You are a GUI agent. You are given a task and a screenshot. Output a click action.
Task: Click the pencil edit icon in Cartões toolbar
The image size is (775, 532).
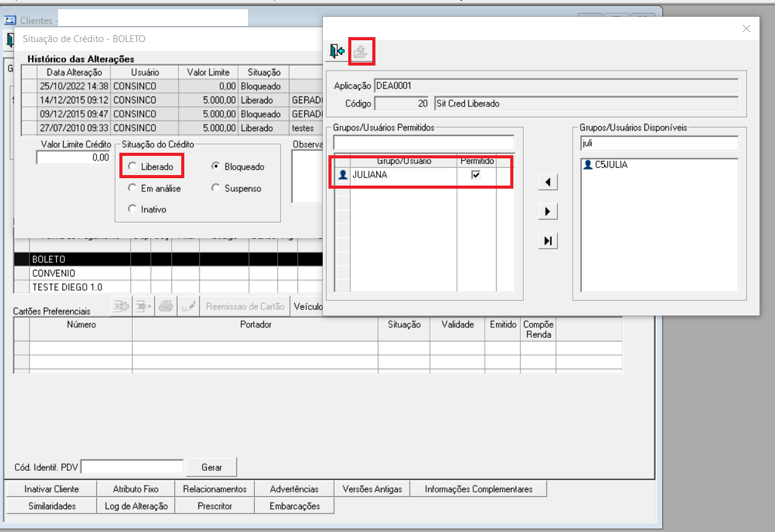(188, 306)
